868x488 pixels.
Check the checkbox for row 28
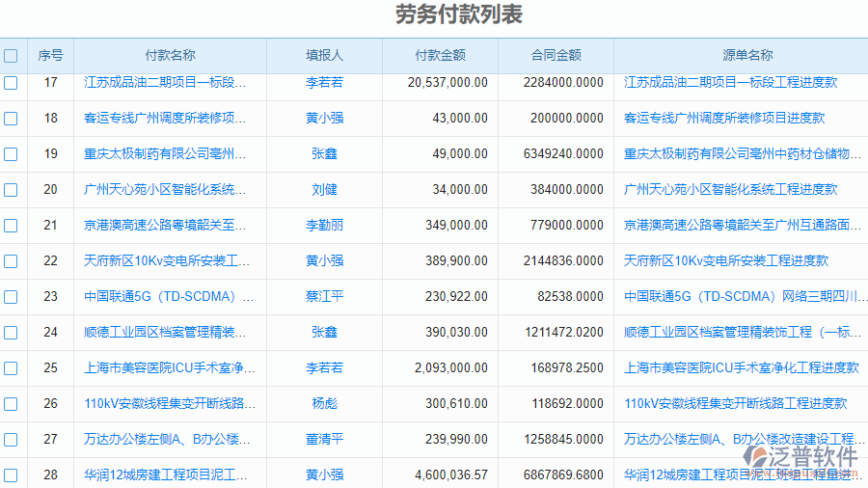[x=11, y=475]
